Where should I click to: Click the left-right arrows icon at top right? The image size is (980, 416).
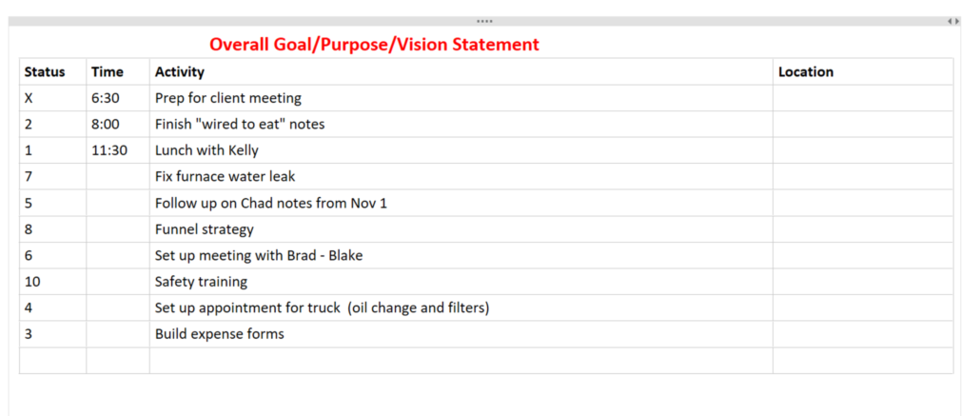(953, 21)
